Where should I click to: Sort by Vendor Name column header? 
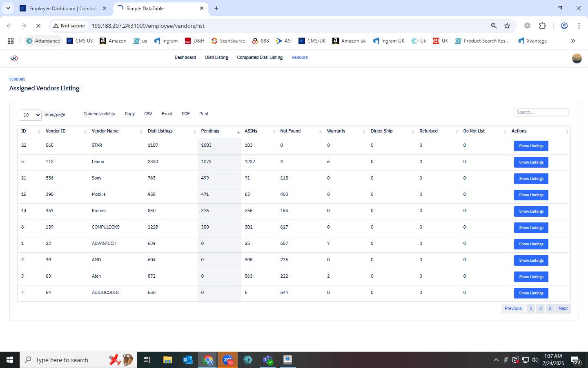pyautogui.click(x=116, y=131)
